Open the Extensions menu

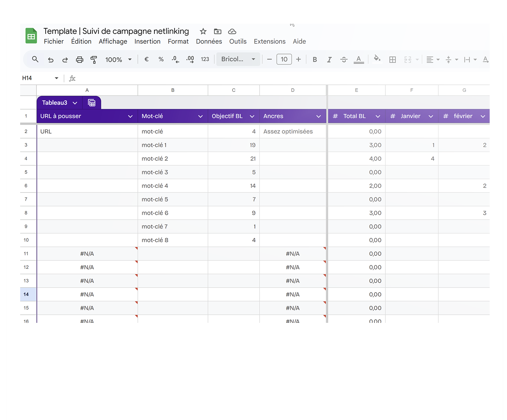coord(269,41)
